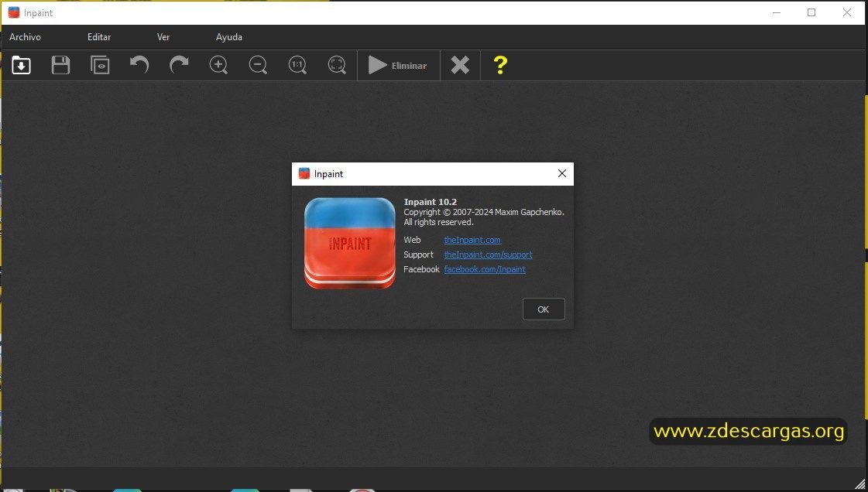Click the window resize grip in the corner

[x=859, y=484]
